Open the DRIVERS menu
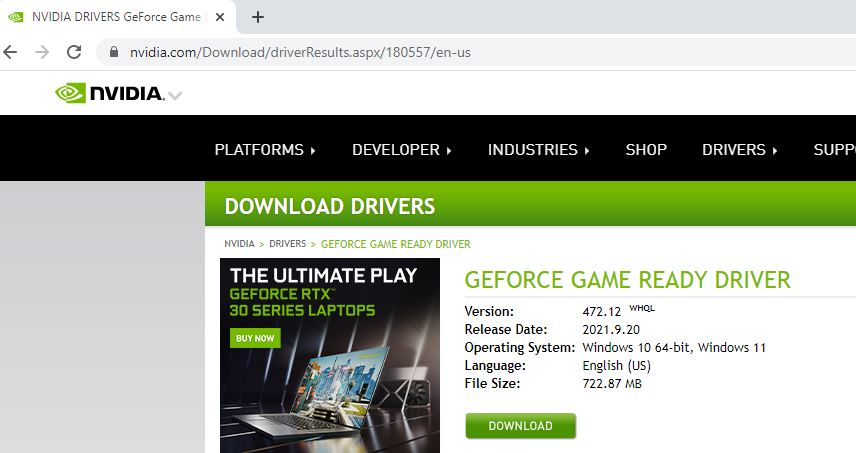Image resolution: width=856 pixels, height=453 pixels. tap(739, 150)
